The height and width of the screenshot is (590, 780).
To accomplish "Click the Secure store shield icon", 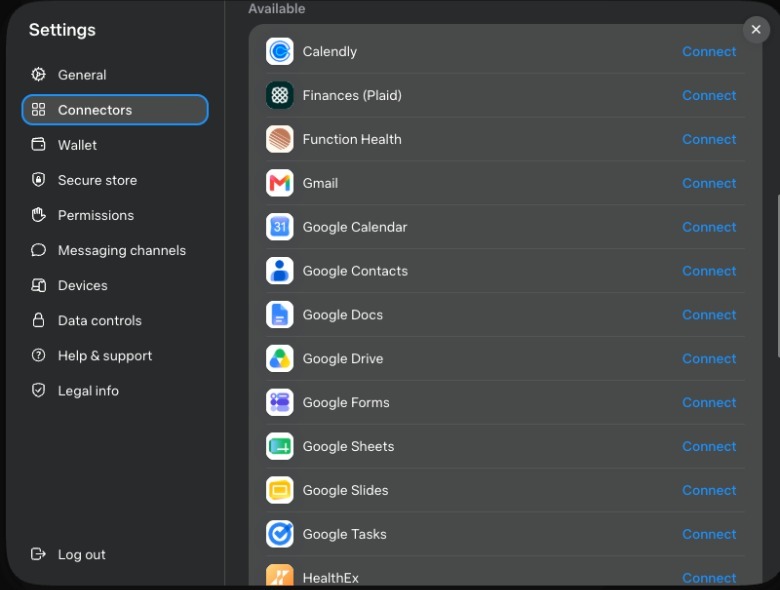I will [x=38, y=180].
